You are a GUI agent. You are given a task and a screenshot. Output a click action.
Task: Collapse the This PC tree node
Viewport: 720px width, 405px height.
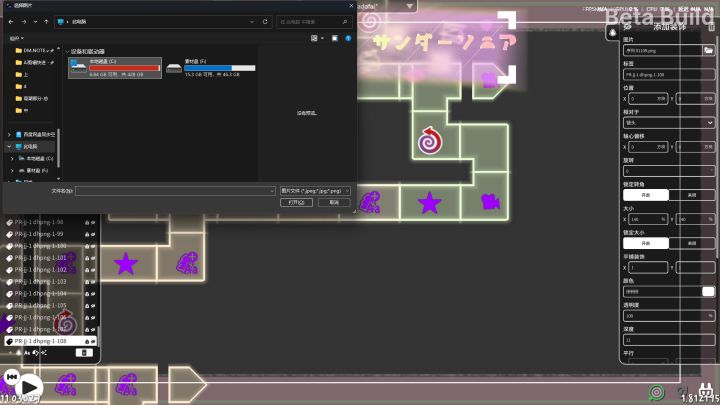pos(9,146)
